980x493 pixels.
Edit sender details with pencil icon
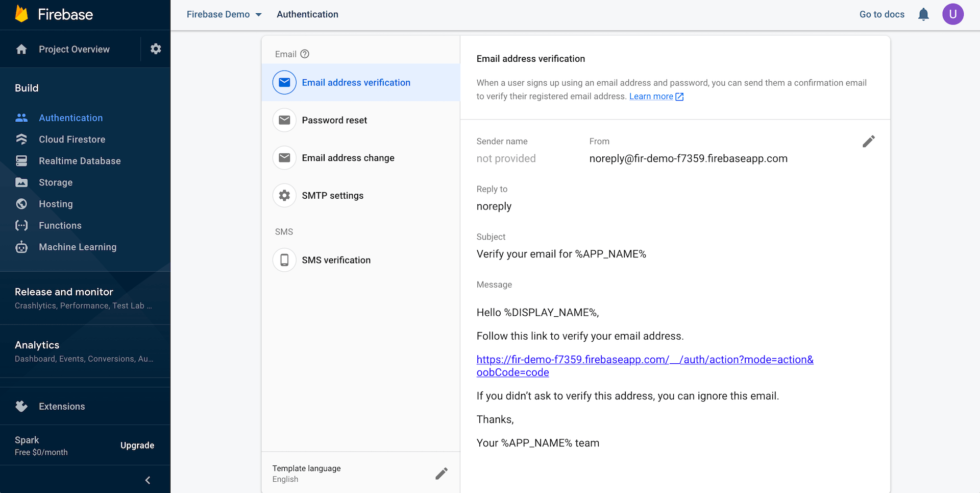868,142
